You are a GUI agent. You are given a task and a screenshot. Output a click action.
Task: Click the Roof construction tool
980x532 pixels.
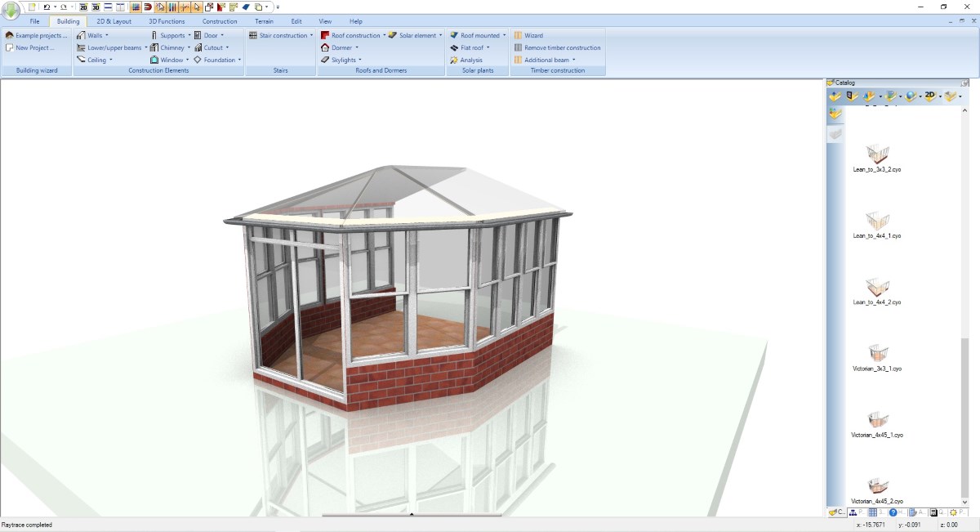point(352,35)
